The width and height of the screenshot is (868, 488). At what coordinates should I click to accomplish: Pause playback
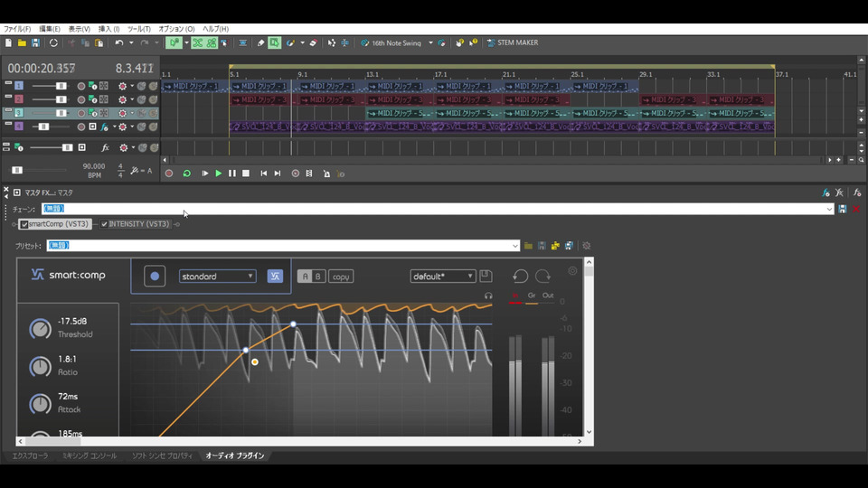coord(232,174)
